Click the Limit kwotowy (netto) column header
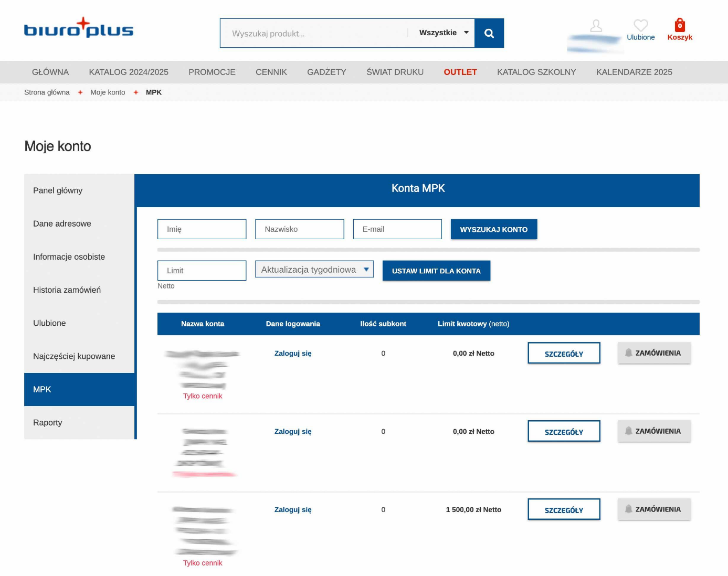This screenshot has height=576, width=728. pyautogui.click(x=473, y=324)
